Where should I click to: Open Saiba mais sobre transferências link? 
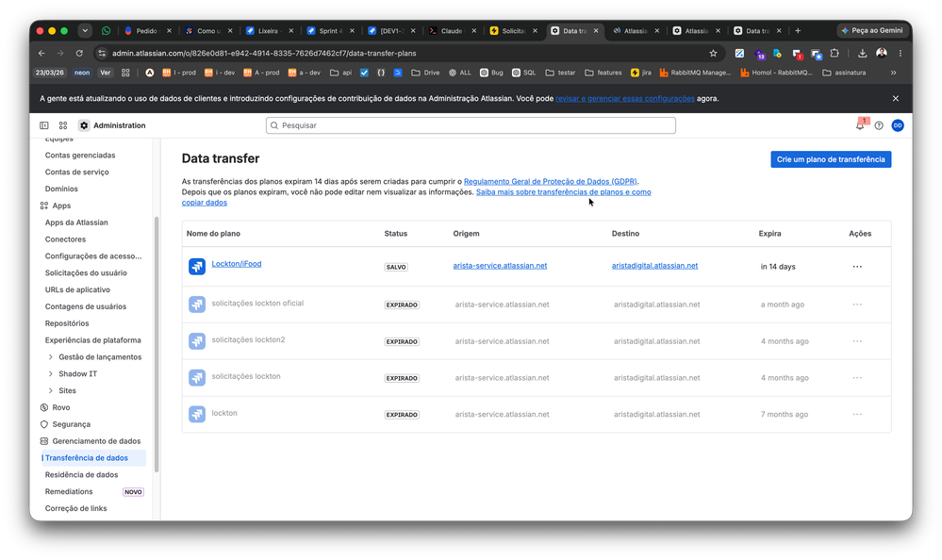click(564, 192)
